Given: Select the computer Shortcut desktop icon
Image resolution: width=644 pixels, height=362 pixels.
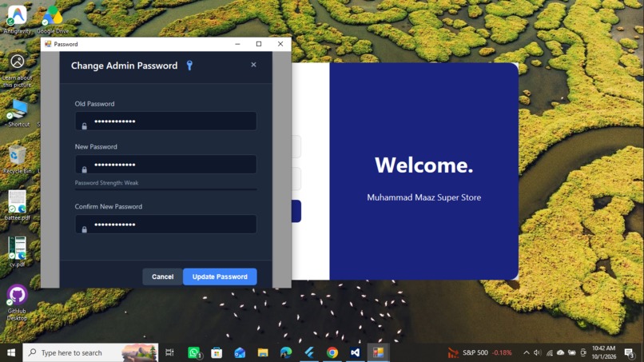Looking at the screenshot, I should 18,113.
